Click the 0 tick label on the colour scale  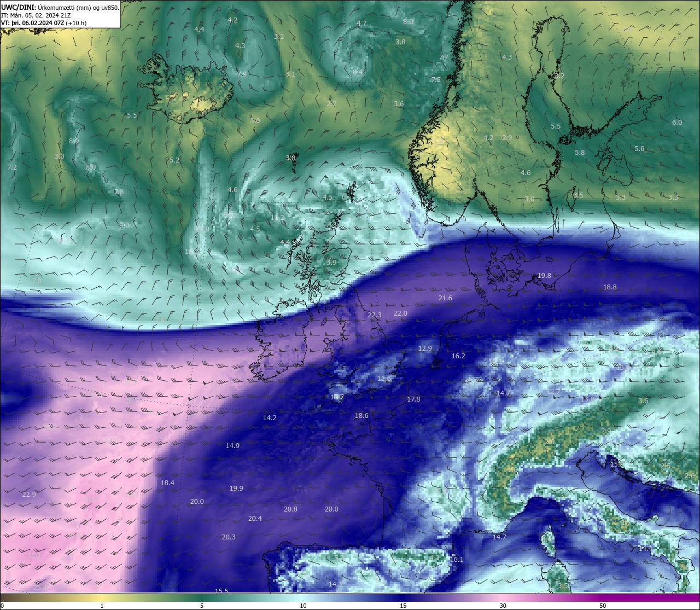click(x=2, y=606)
